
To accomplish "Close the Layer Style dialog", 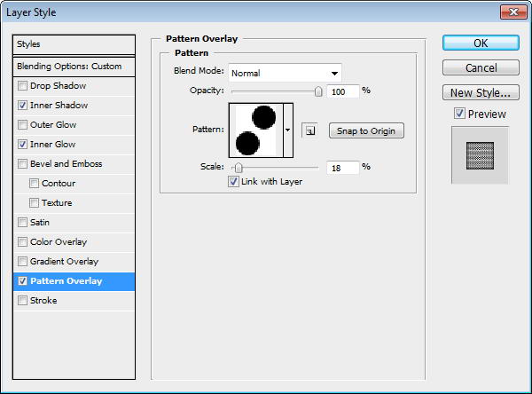I will click(x=513, y=12).
